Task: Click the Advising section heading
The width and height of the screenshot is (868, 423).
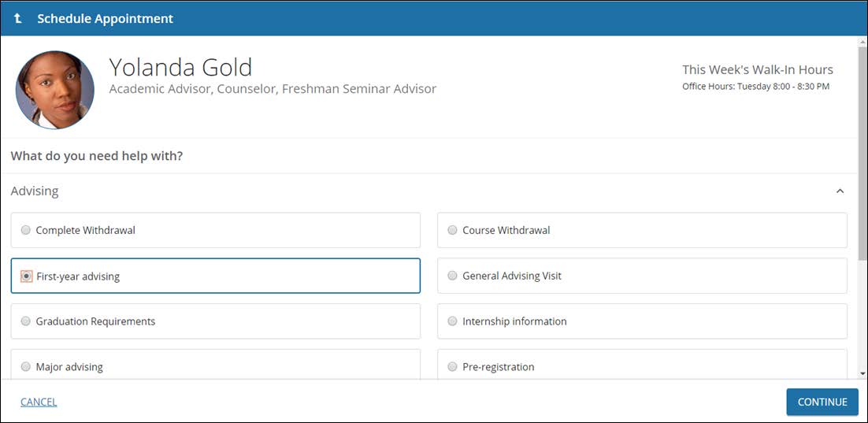Action: 35,191
